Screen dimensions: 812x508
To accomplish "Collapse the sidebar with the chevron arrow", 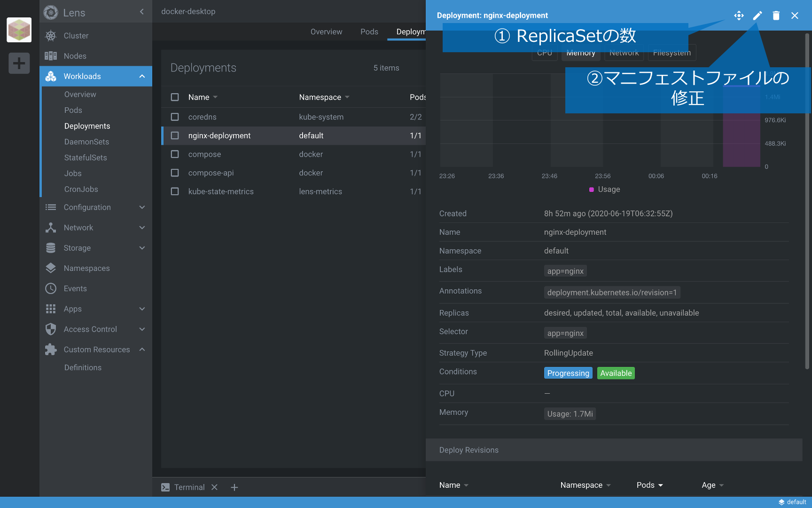I will 142,12.
